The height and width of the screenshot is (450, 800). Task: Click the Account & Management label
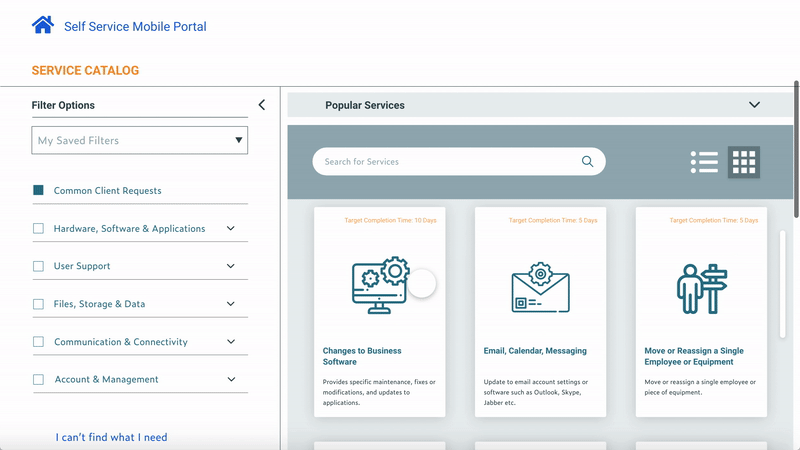(x=107, y=380)
